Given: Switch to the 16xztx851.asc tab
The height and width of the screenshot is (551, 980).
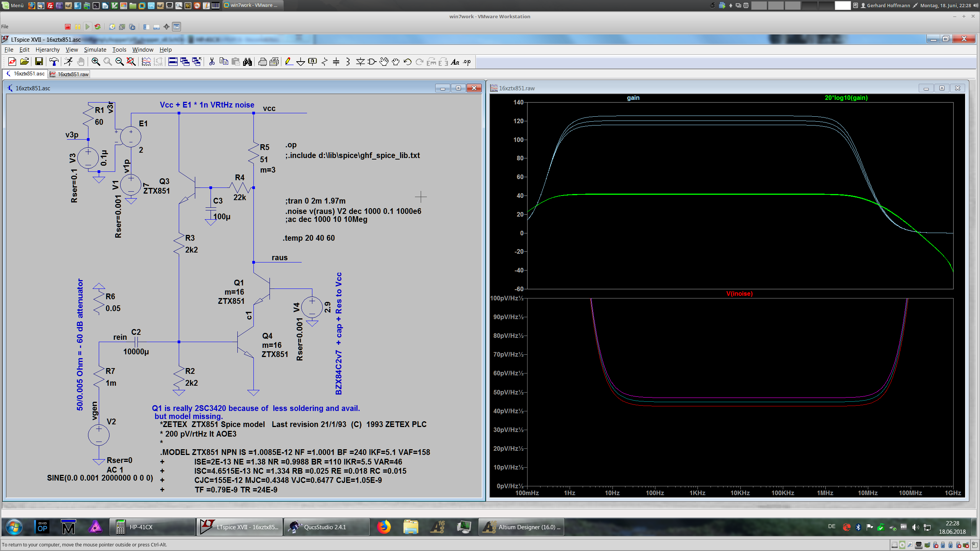Looking at the screenshot, I should point(25,74).
